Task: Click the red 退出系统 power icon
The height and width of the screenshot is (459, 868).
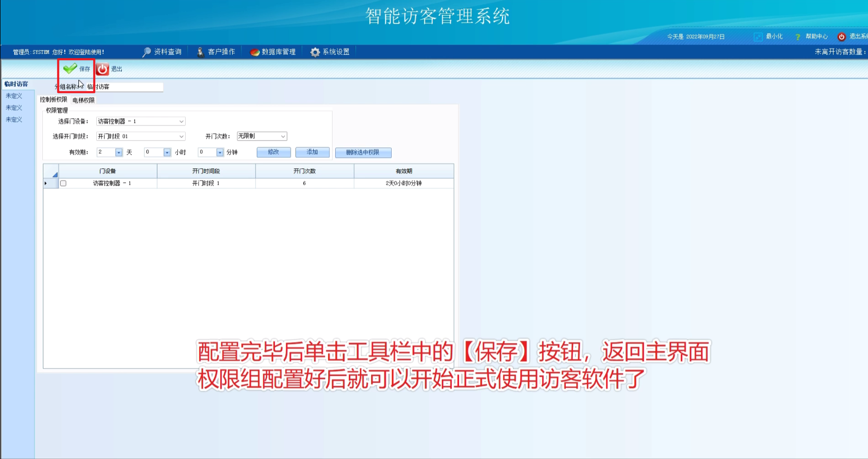Action: (x=841, y=37)
